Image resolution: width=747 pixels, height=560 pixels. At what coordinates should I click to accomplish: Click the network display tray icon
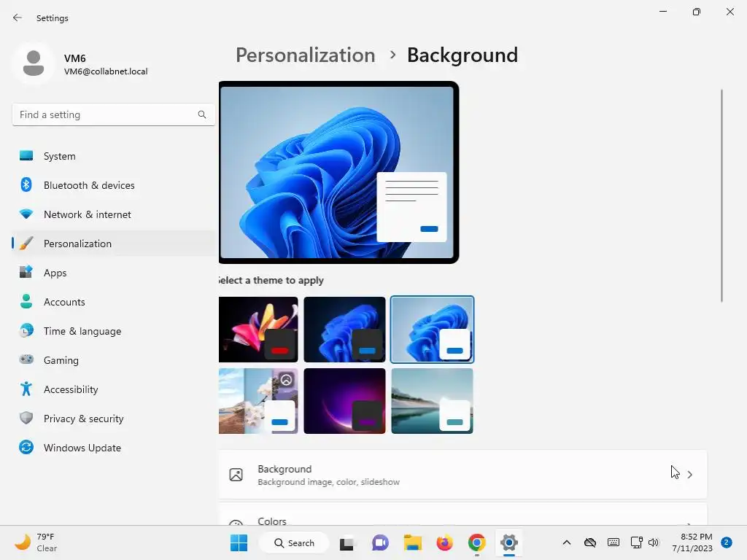pyautogui.click(x=636, y=542)
